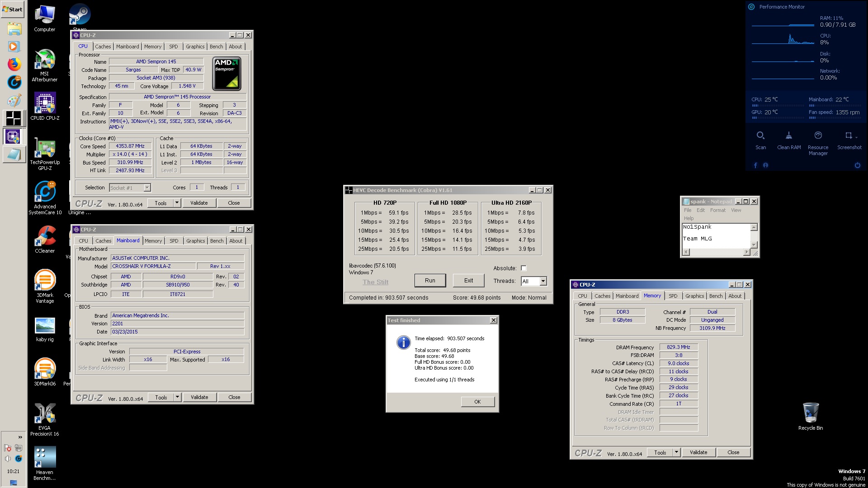Click the Core Speed value 4353.87 MHz

point(130,146)
